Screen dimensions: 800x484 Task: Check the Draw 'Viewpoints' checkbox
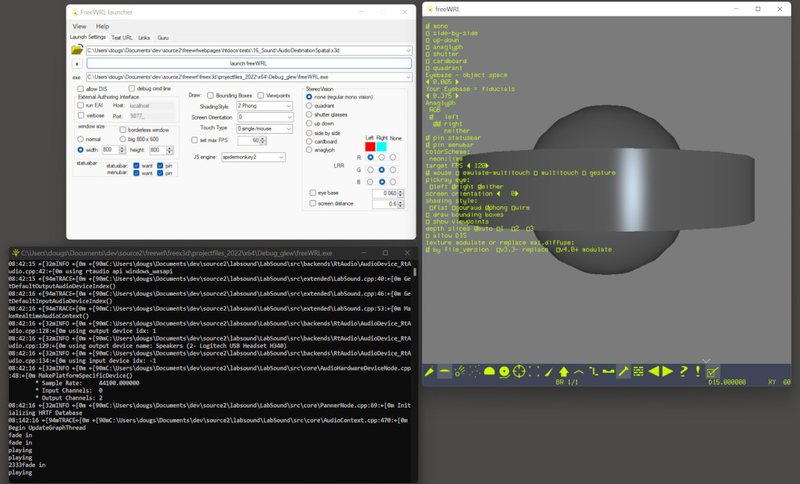point(261,95)
